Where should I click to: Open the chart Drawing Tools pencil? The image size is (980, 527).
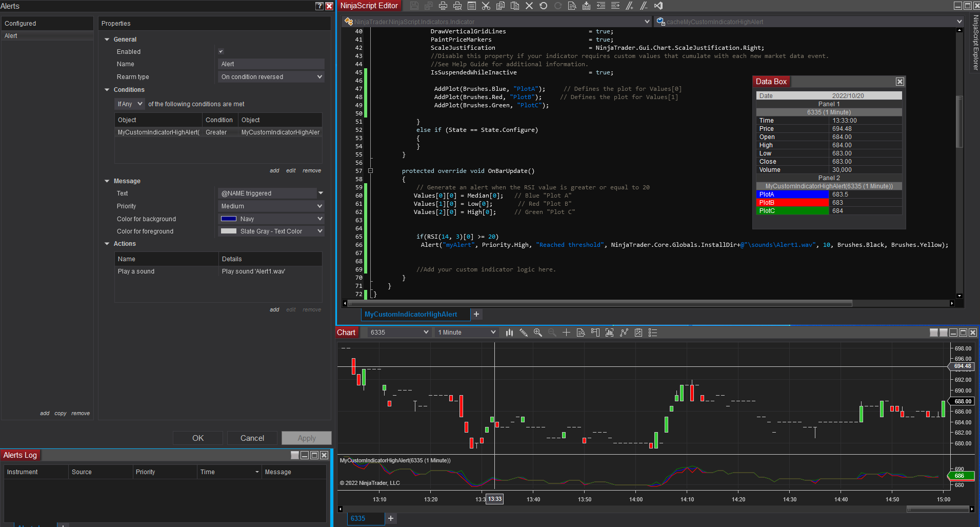coord(523,333)
